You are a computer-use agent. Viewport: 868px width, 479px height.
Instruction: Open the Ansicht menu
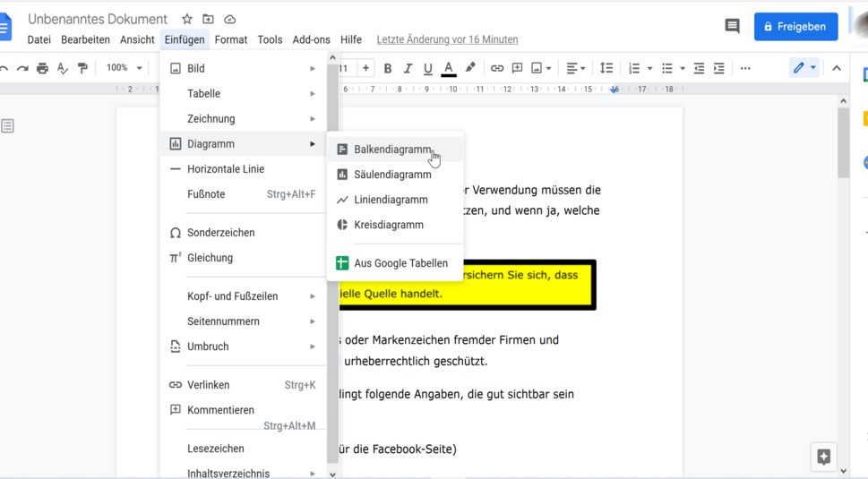[x=137, y=39]
